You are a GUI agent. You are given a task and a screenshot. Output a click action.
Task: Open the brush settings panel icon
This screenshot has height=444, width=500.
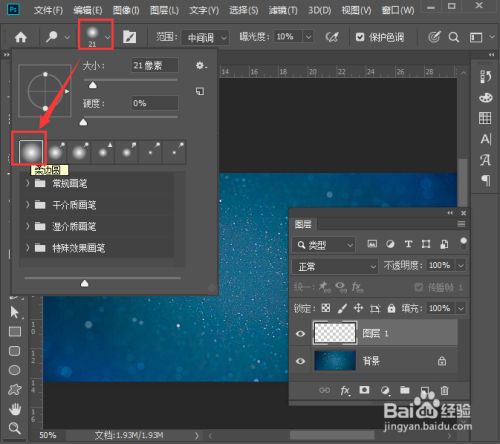pos(129,37)
